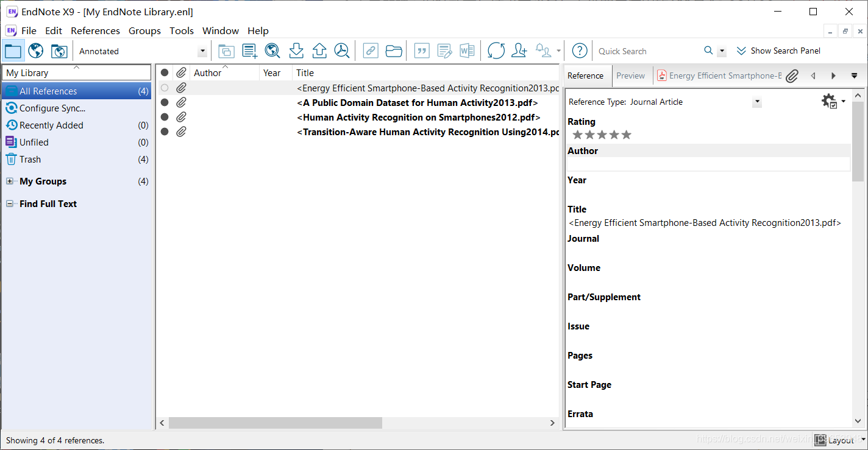The width and height of the screenshot is (868, 450).
Task: Open the tab list dropdown triangle
Action: point(854,76)
